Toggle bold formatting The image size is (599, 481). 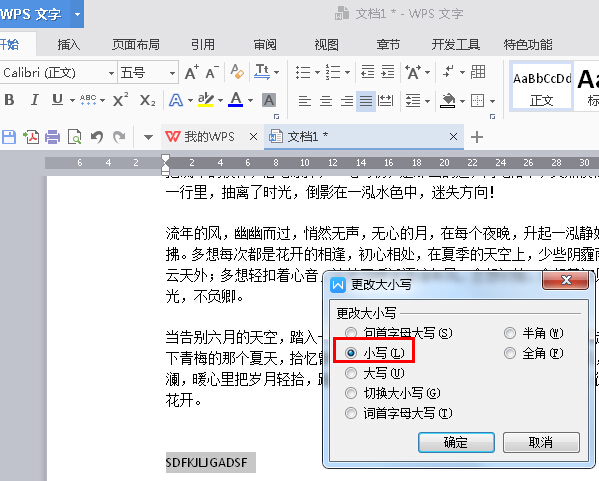[10, 100]
